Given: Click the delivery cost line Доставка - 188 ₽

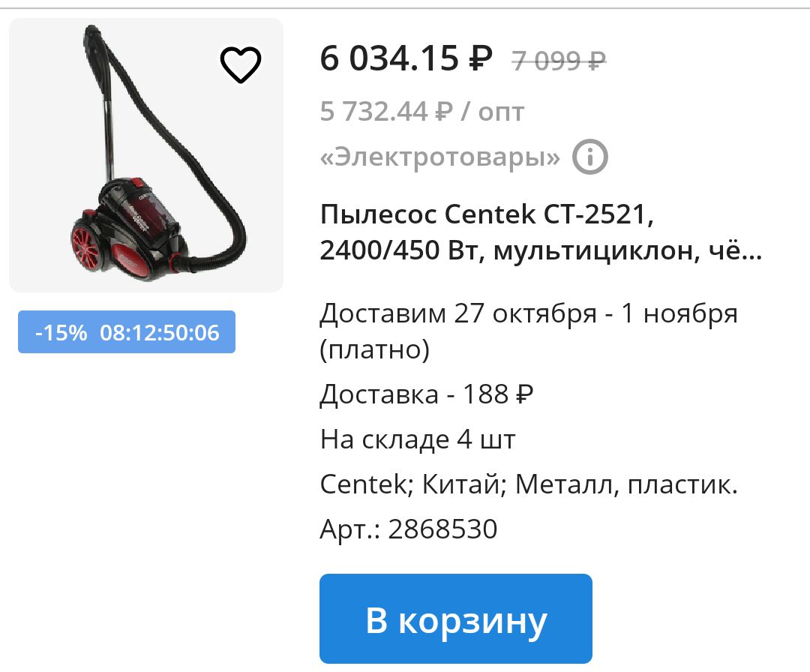Looking at the screenshot, I should [x=427, y=394].
